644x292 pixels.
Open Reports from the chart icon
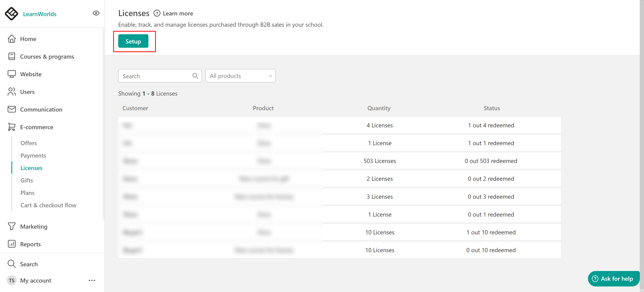click(x=12, y=244)
